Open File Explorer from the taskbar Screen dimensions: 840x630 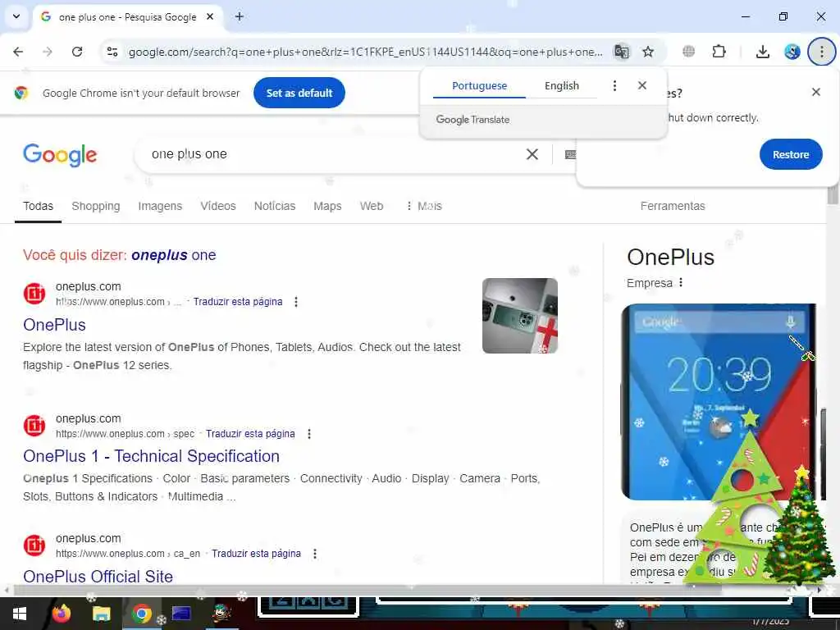coord(101,614)
